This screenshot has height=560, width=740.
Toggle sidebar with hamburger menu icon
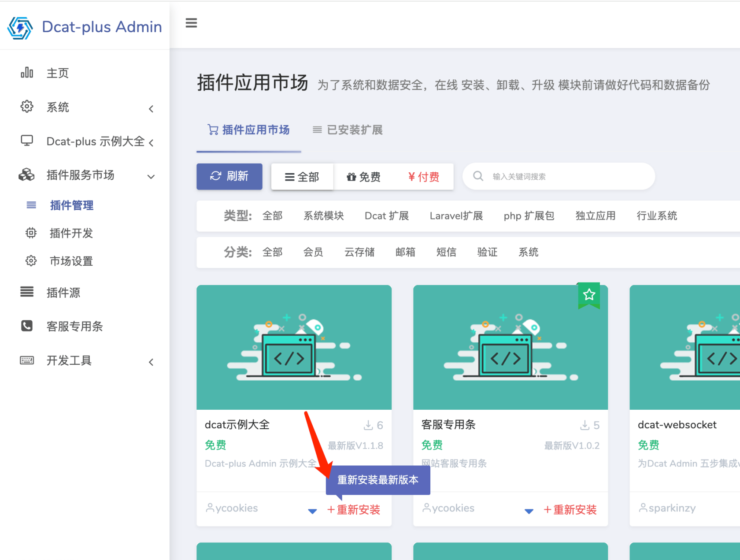(x=191, y=23)
